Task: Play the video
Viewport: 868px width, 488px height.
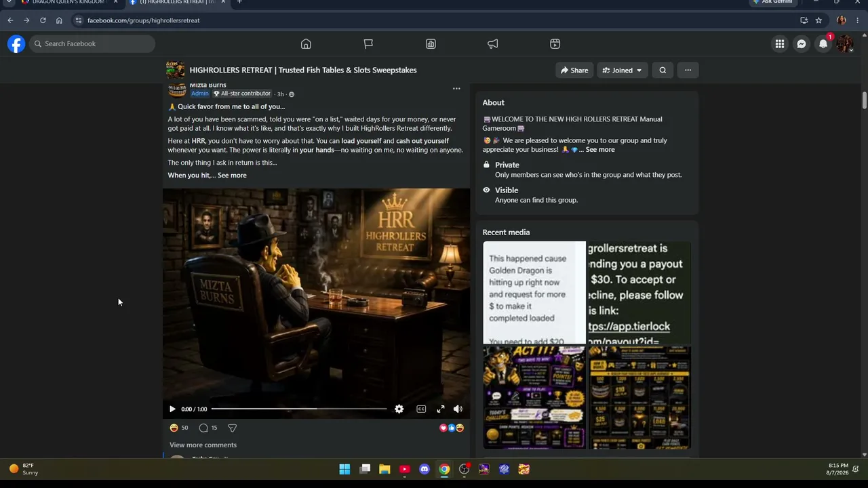Action: pyautogui.click(x=172, y=409)
